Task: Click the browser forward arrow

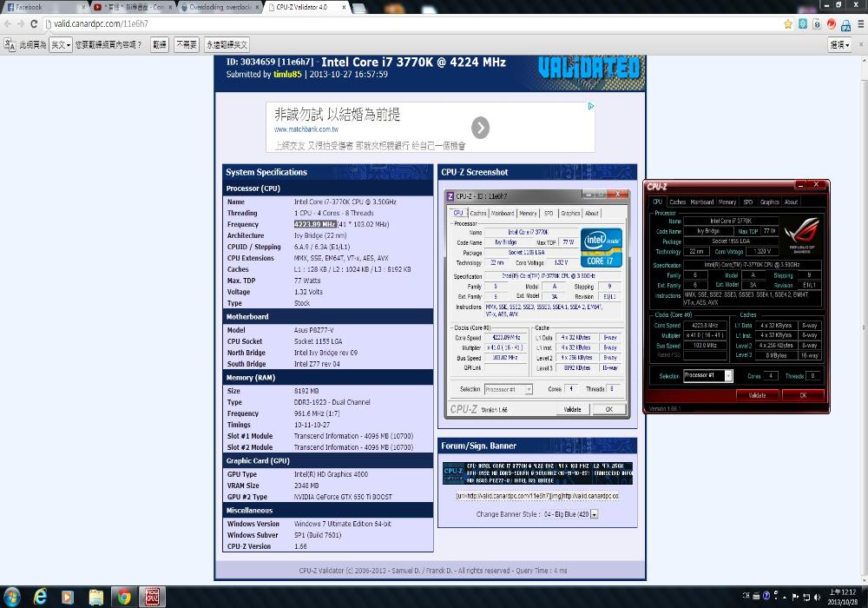Action: [x=21, y=23]
